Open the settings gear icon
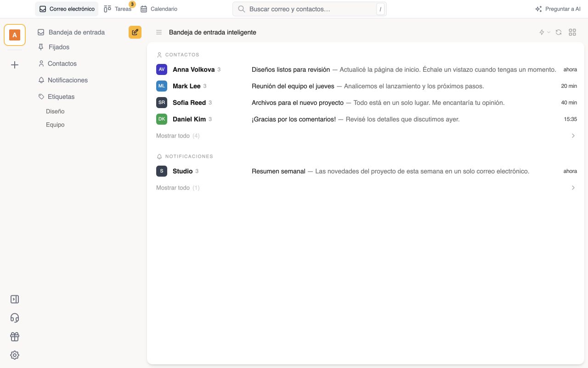This screenshot has width=588, height=368. pyautogui.click(x=15, y=355)
